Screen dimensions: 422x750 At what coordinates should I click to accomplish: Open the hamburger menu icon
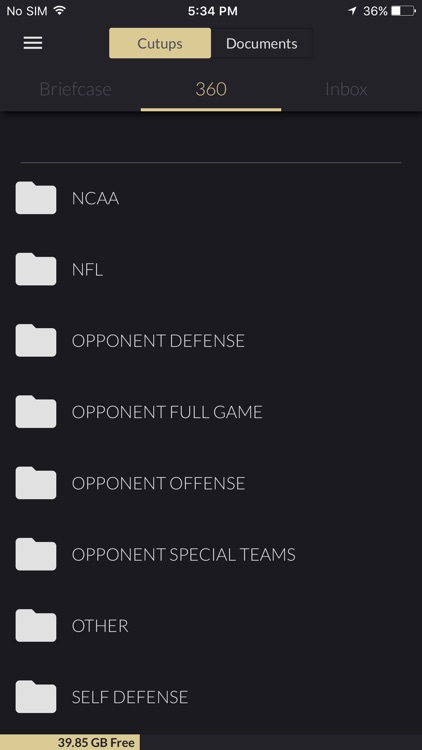pyautogui.click(x=33, y=43)
